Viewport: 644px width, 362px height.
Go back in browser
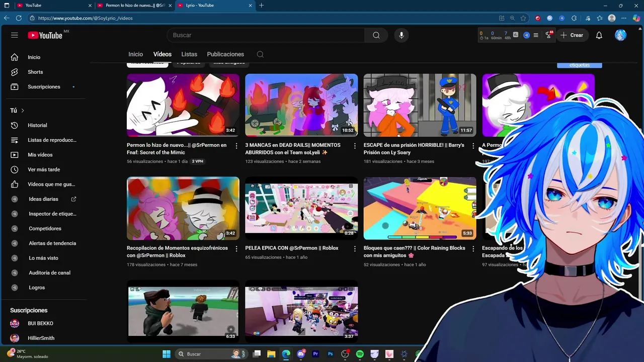pos(7,18)
